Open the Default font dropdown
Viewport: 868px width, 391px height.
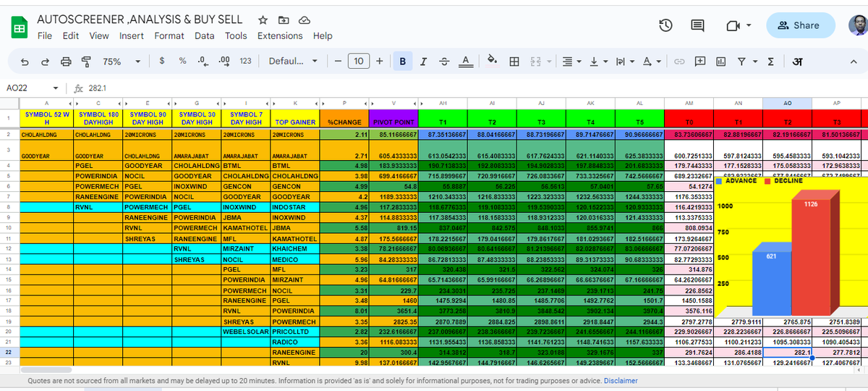click(294, 62)
